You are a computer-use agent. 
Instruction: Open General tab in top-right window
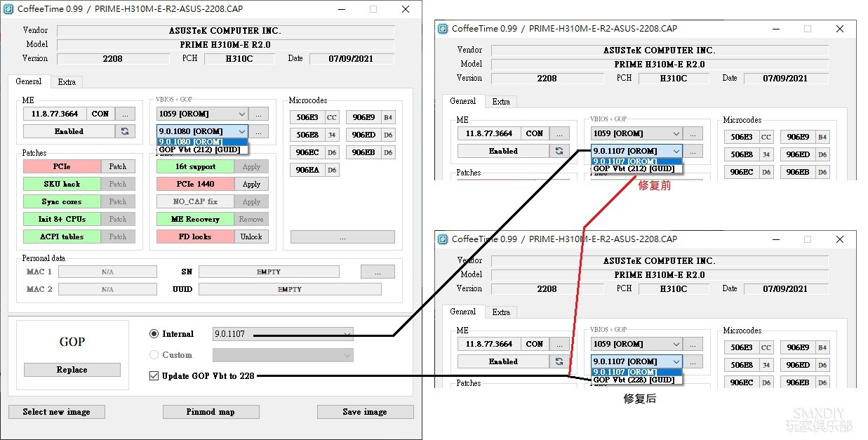click(463, 101)
